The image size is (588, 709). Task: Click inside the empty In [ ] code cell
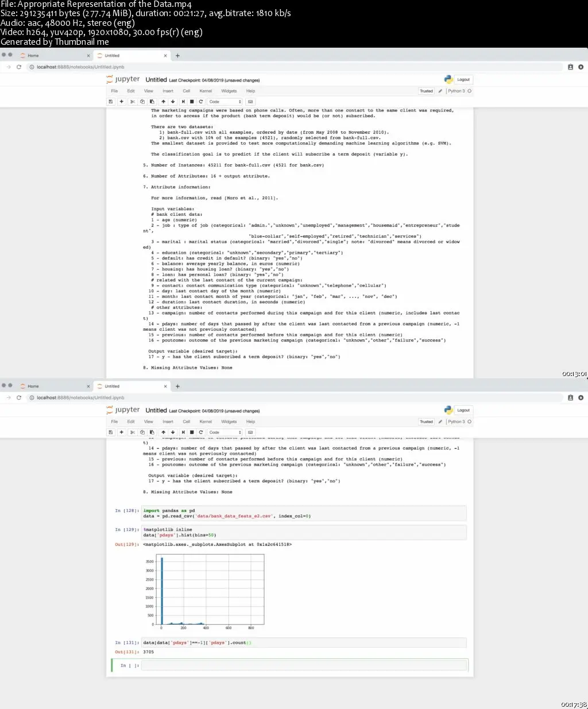coord(303,665)
